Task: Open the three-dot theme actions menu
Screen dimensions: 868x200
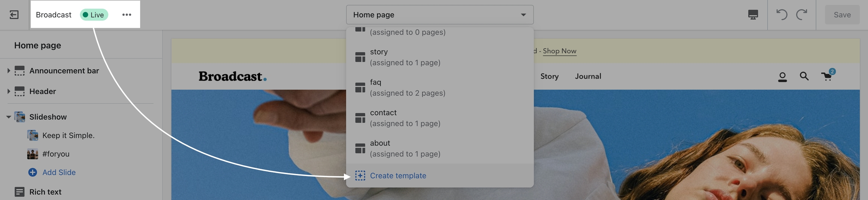Action: [127, 15]
